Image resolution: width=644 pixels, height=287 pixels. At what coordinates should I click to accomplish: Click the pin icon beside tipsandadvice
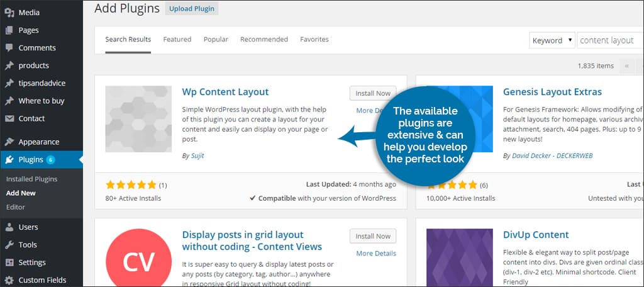[x=9, y=83]
